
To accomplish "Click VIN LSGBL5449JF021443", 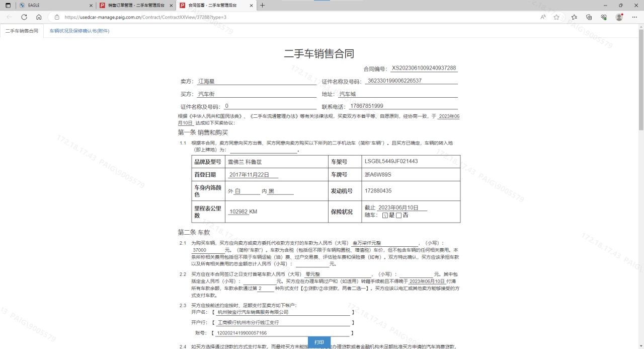I will (x=391, y=162).
